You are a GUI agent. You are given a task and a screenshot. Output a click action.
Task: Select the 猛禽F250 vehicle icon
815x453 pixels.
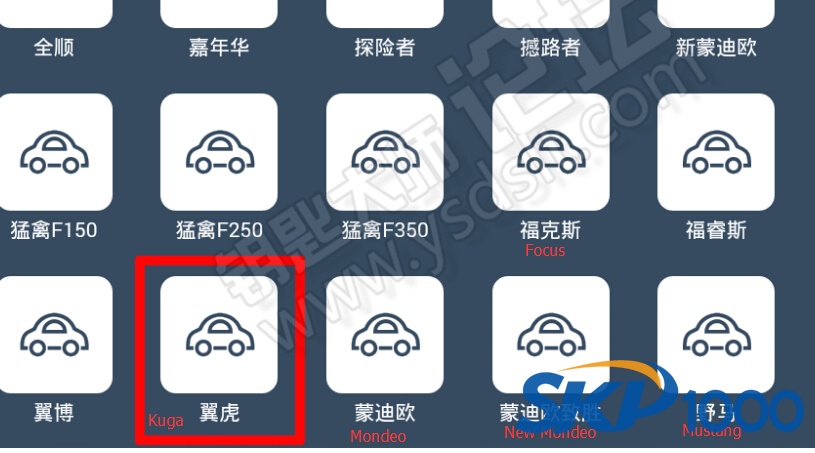pos(219,152)
